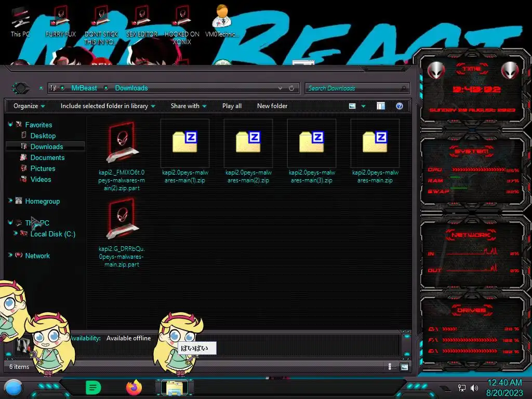Open DONT STICK THIS IN YO desktop shortcut
This screenshot has width=532, height=399.
point(101,26)
